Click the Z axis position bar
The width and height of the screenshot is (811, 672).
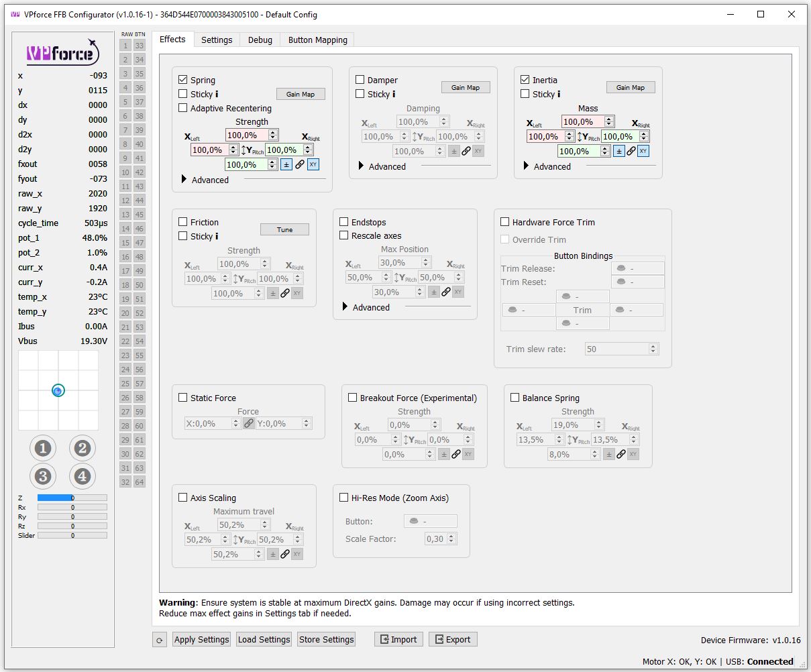(x=72, y=498)
